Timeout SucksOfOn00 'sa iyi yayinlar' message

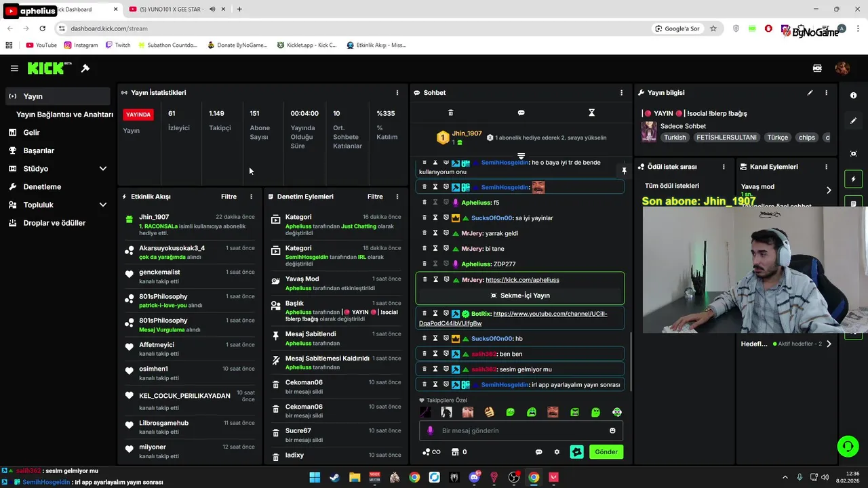point(435,218)
